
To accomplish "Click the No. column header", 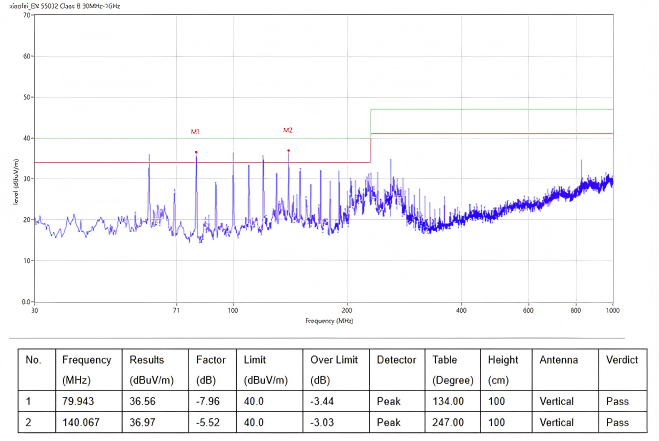I will [37, 370].
